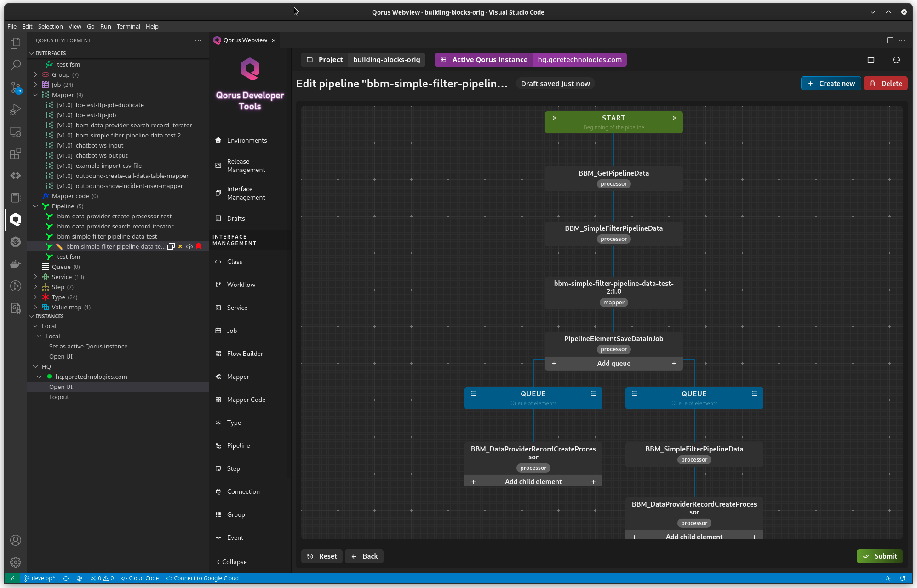Select bbm-simple-filter-pipeline-data-test pipeline in tree
The height and width of the screenshot is (588, 917).
pos(107,237)
